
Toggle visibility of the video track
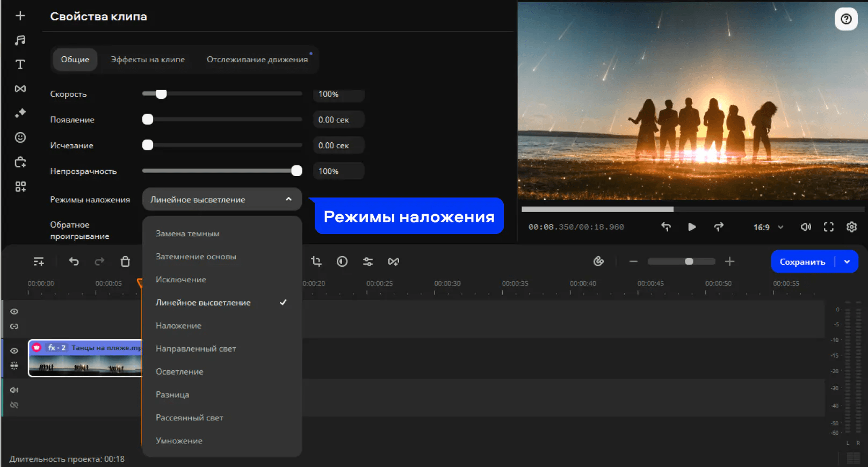tap(15, 351)
